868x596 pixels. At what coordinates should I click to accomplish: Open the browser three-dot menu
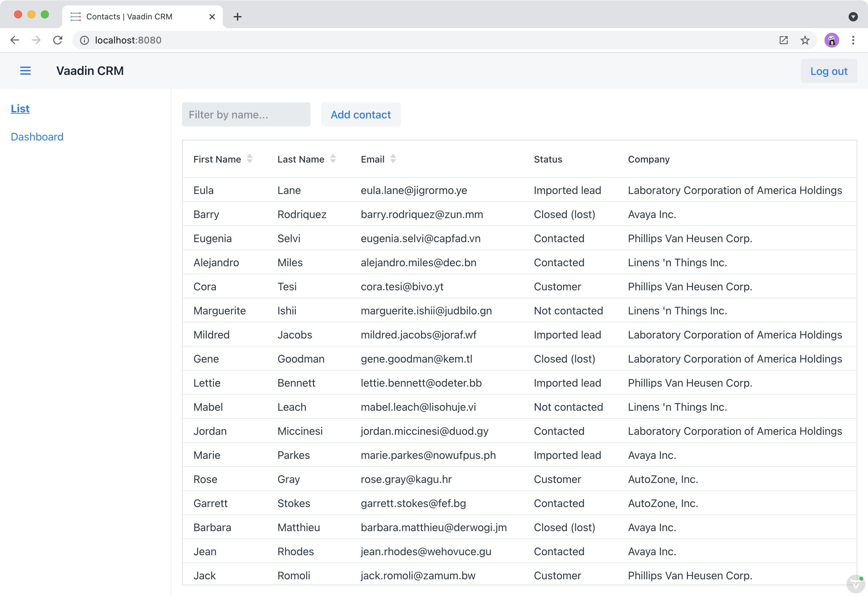click(x=853, y=40)
